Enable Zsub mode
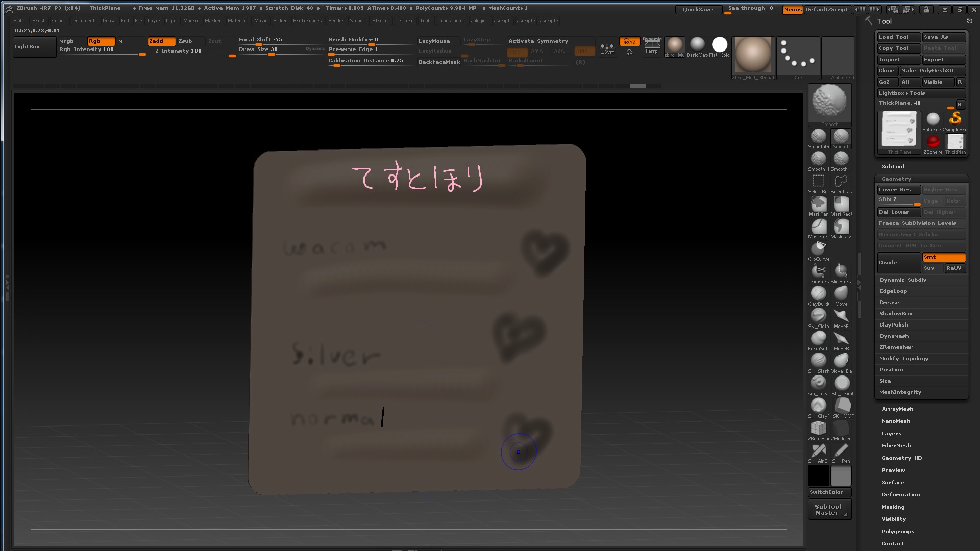The image size is (980, 551). pyautogui.click(x=190, y=41)
